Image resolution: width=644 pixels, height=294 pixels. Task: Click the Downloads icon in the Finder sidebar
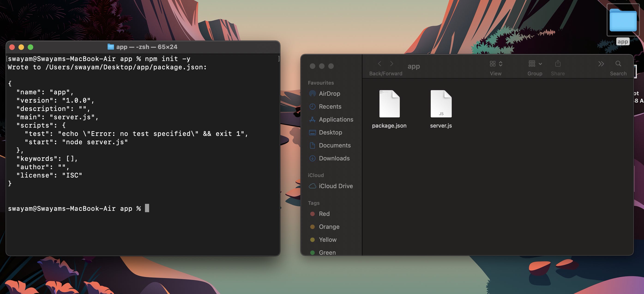[312, 158]
